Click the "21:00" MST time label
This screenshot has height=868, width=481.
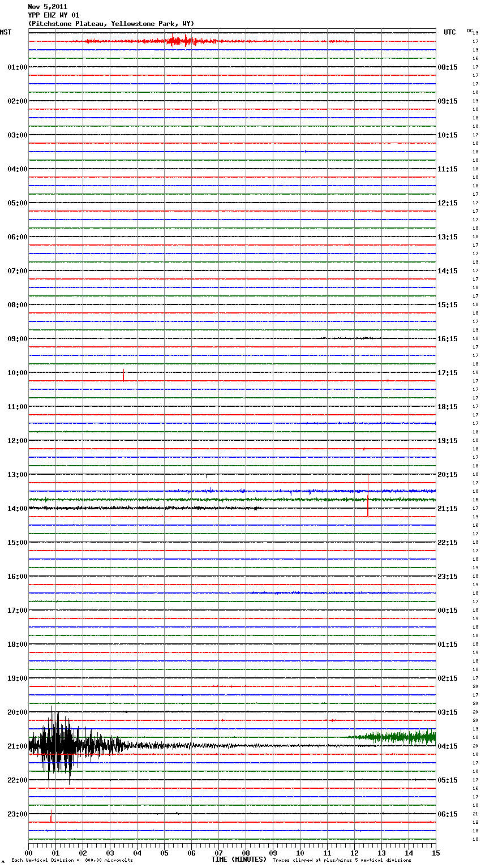(x=18, y=746)
